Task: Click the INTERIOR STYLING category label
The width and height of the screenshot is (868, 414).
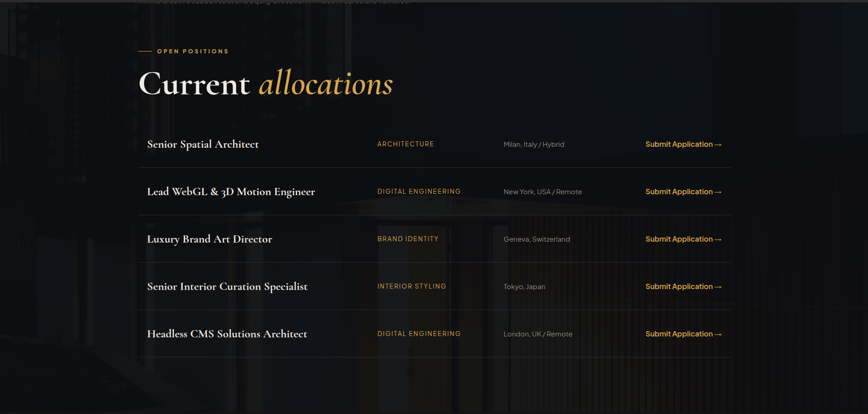Action: coord(412,286)
